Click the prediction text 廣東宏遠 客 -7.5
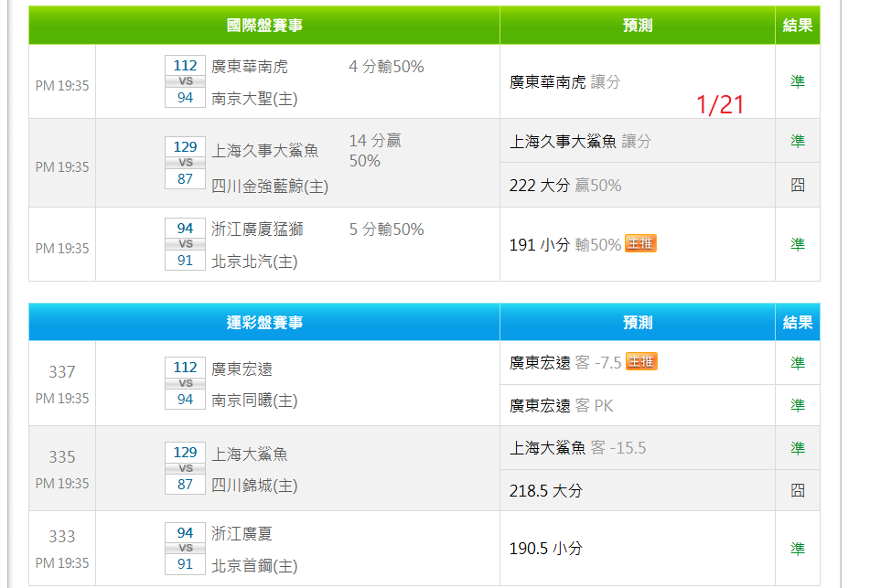 [x=565, y=363]
